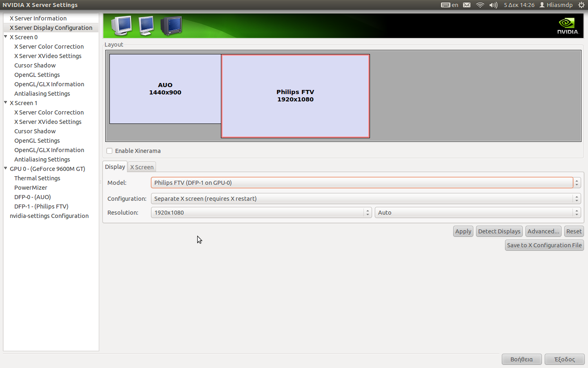Click the CRT monitor banner icon
Image resolution: width=588 pixels, height=368 pixels.
pos(121,26)
